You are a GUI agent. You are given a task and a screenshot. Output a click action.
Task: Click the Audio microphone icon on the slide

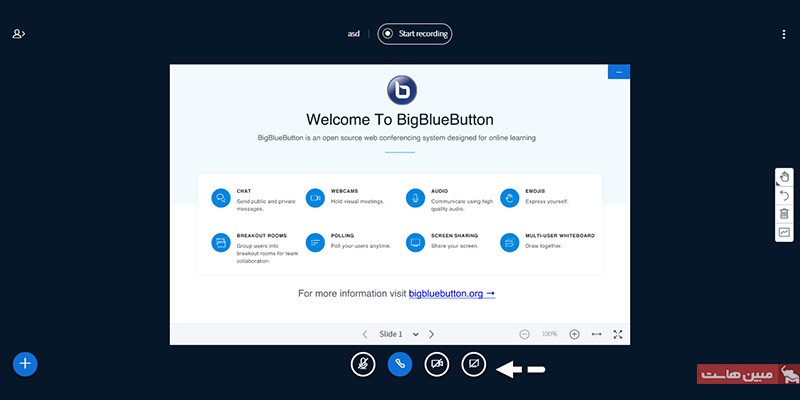415,198
